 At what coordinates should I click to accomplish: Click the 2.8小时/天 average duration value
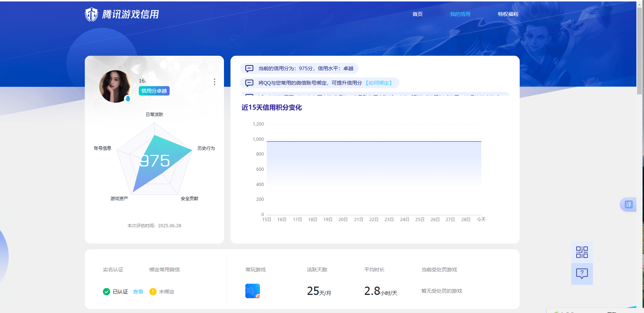(x=381, y=291)
